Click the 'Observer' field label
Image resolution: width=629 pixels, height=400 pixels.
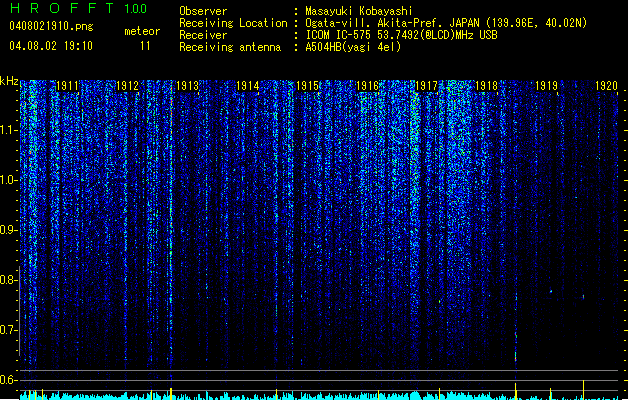tap(203, 11)
